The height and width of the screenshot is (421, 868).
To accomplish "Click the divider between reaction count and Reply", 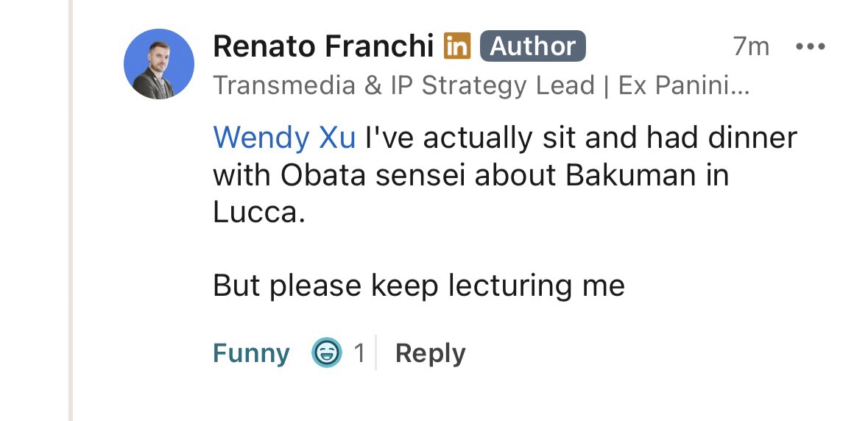I will point(376,353).
